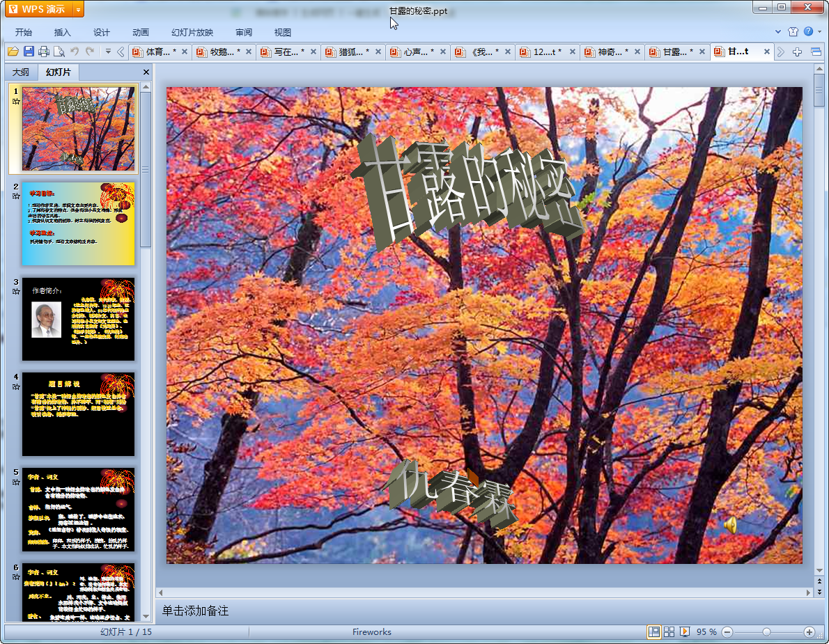Save the presentation with the floppy disk icon
This screenshot has height=644, width=829.
tap(29, 52)
